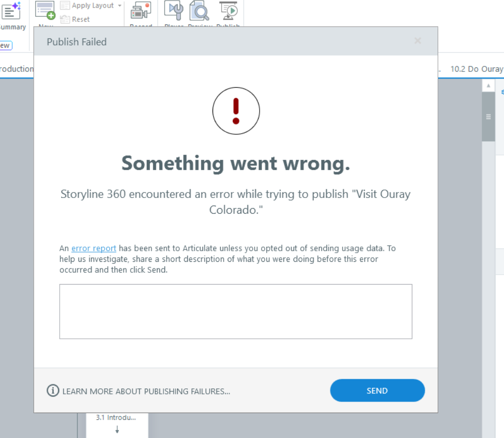This screenshot has height=438, width=504.
Task: Click Learn More About Publishing Failures link
Action: (146, 391)
